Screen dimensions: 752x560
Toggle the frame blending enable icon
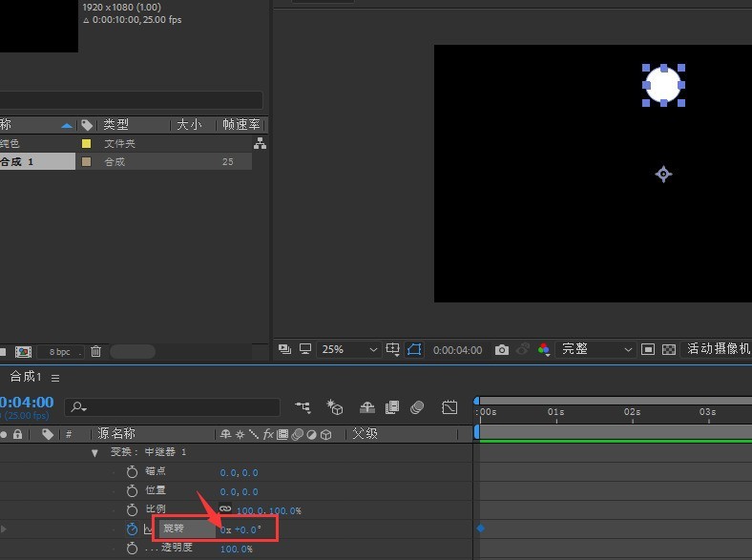coord(392,407)
